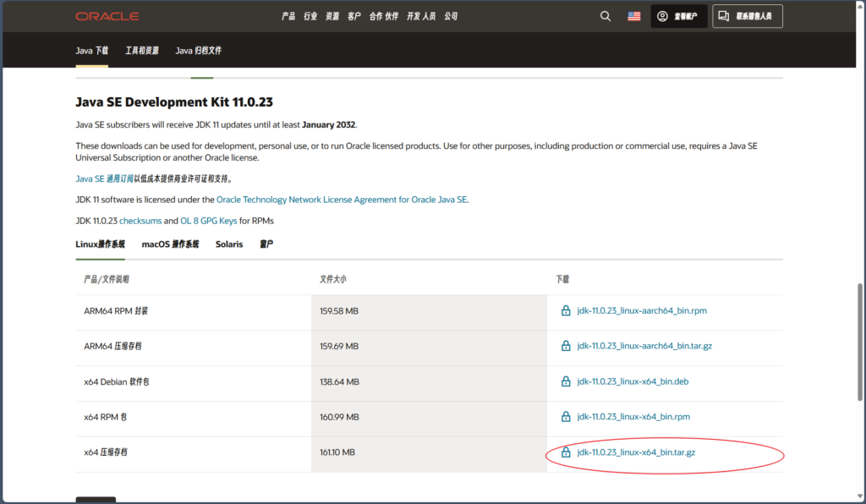Screen dimensions: 866x504
Task: Switch to the Java 归档文件 tab
Action: [x=199, y=51]
